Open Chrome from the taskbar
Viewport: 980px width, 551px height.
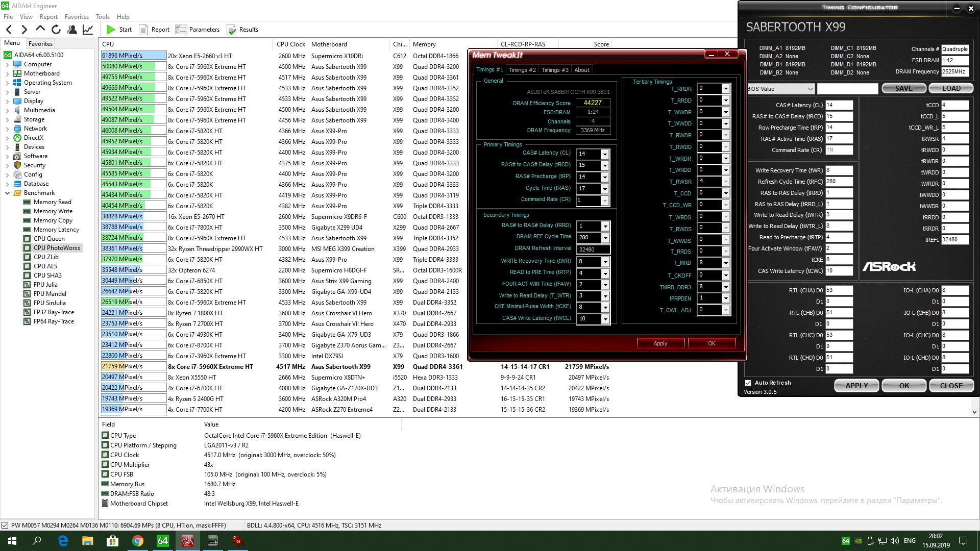[137, 541]
